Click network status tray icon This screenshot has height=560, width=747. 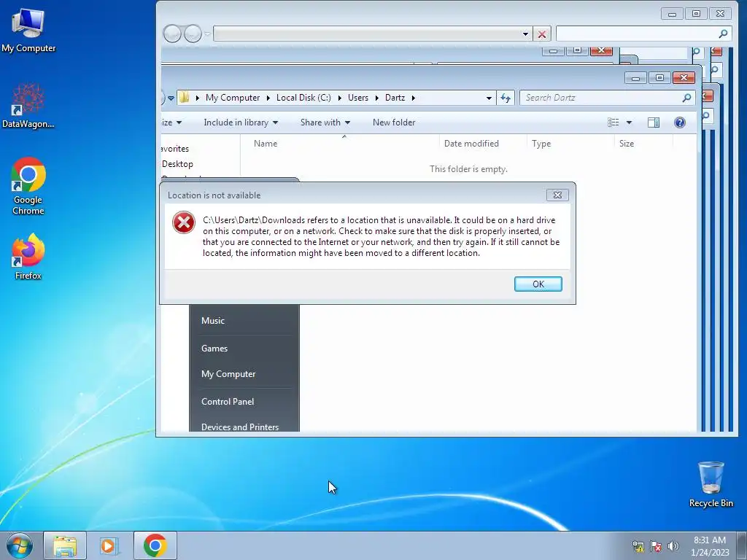tap(638, 546)
